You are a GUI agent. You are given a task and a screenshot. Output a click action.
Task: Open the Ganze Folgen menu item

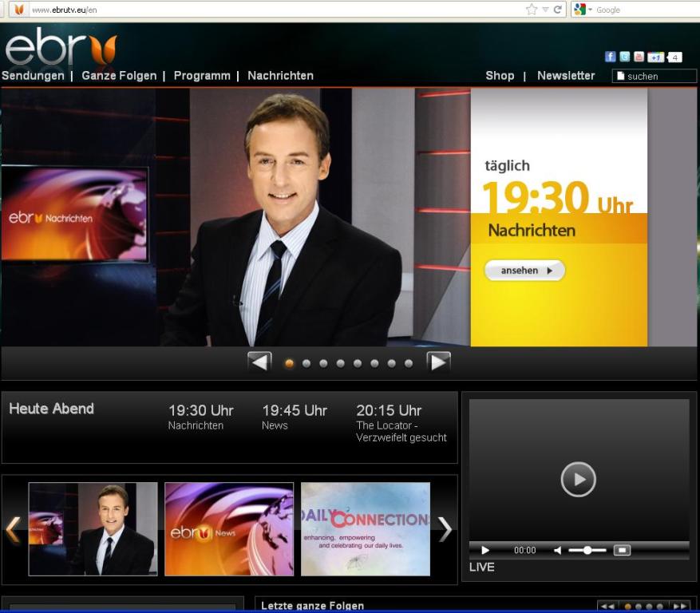point(119,76)
